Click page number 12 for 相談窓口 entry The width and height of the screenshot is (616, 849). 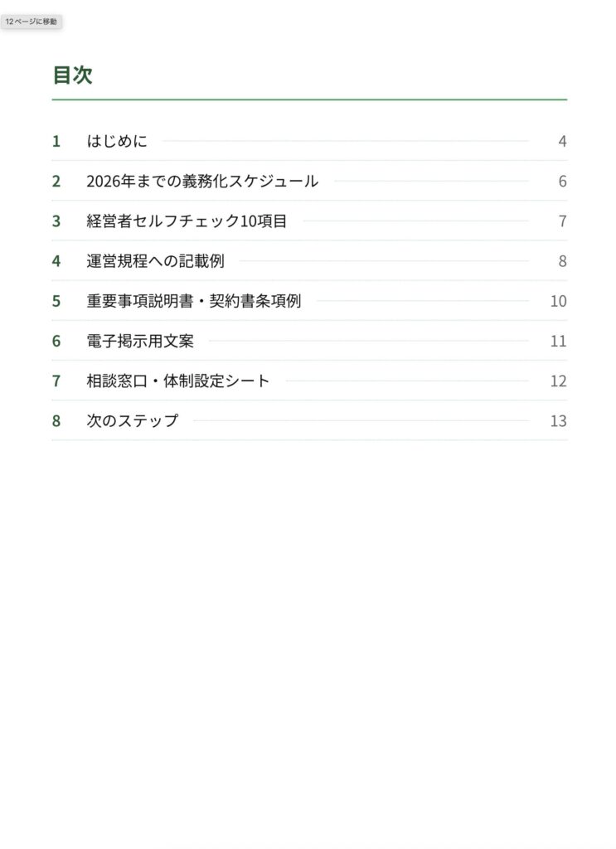559,381
